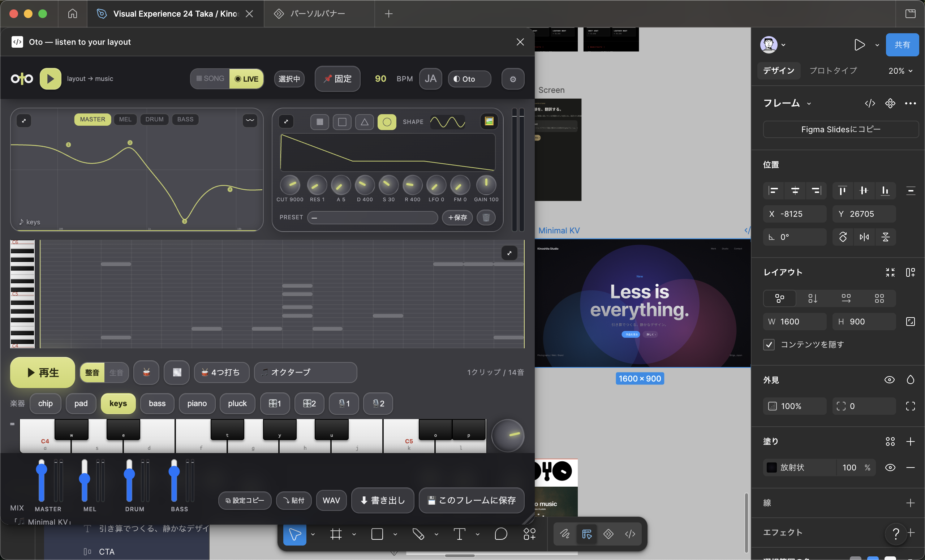The image size is (925, 560).
Task: Select the Frame tool in toolbar
Action: click(x=336, y=534)
